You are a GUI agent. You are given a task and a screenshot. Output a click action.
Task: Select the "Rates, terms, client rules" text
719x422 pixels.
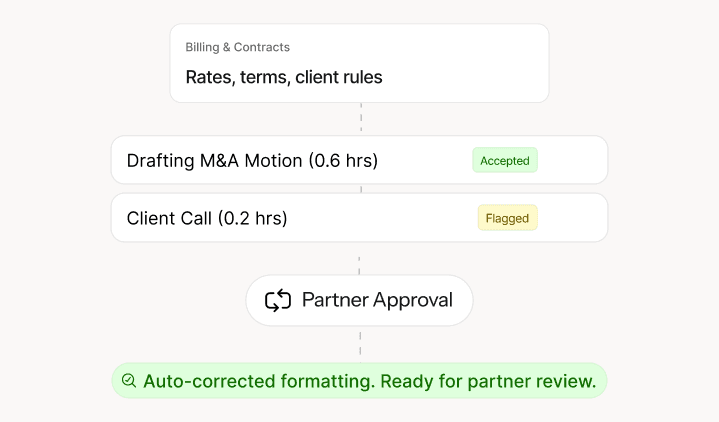pos(284,77)
